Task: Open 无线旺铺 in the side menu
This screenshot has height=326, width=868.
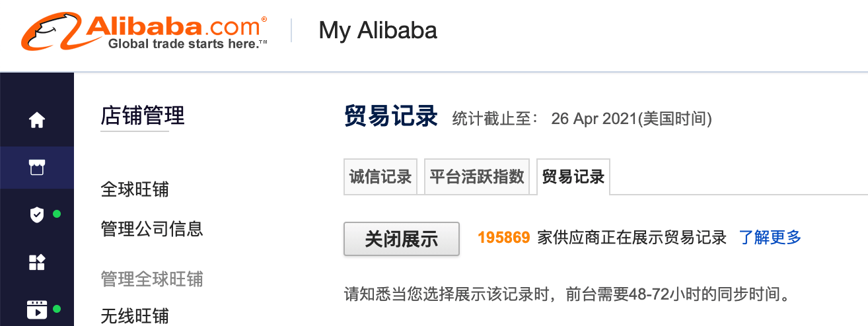Action: [135, 316]
